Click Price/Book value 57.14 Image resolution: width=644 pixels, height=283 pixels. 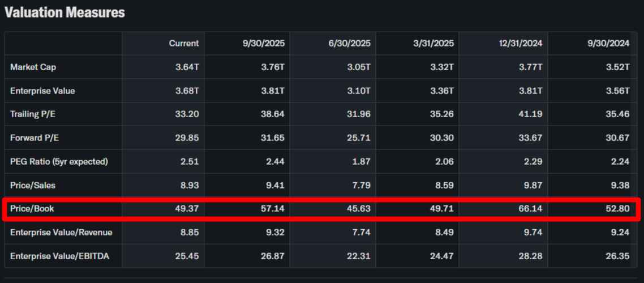(x=273, y=209)
